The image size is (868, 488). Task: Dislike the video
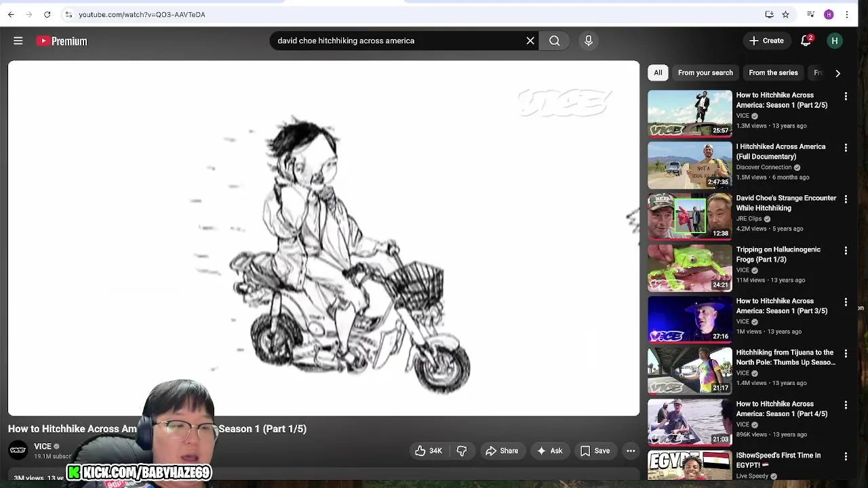(x=462, y=451)
